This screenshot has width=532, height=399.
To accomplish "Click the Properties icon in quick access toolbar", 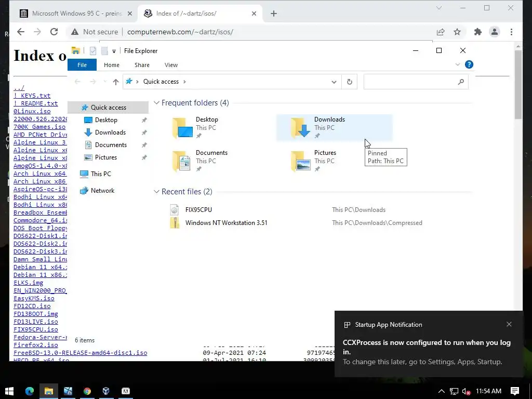I will (x=93, y=51).
